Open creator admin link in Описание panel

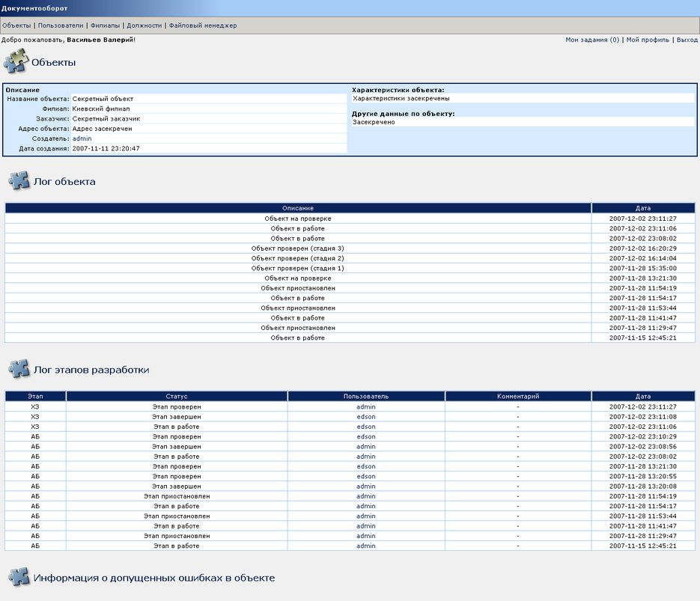coord(82,138)
